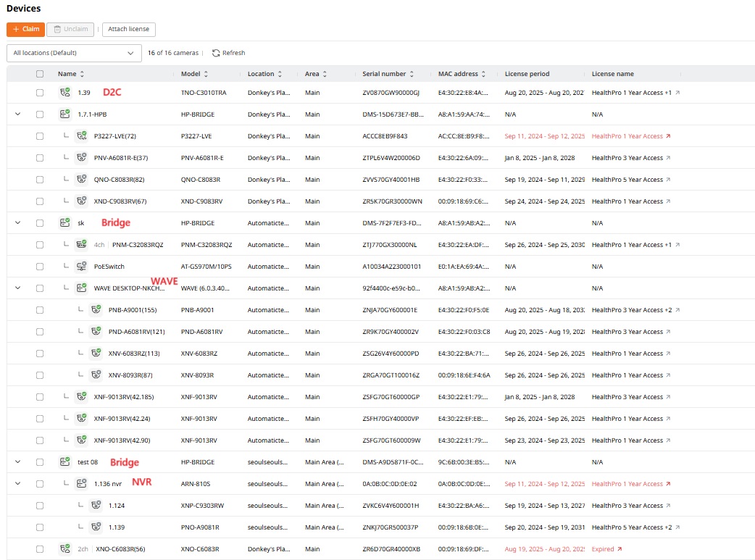Viewport: 755px width, 560px height.
Task: Click the Attach license button
Action: click(129, 29)
